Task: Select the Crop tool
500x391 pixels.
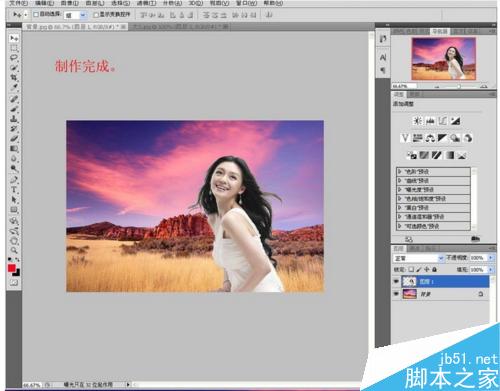Action: (14, 78)
